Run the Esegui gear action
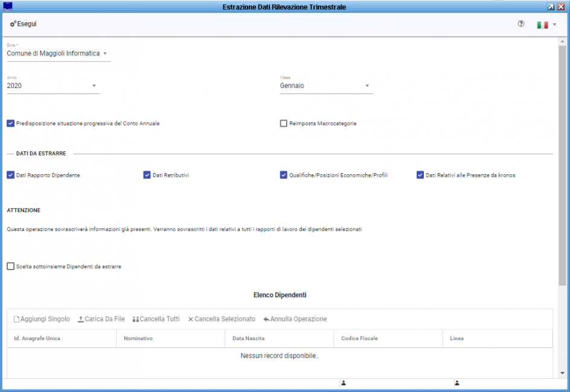 tap(24, 24)
